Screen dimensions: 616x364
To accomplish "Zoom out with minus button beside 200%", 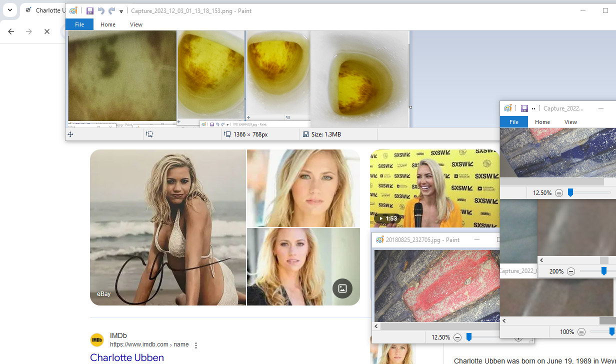I will (x=570, y=271).
